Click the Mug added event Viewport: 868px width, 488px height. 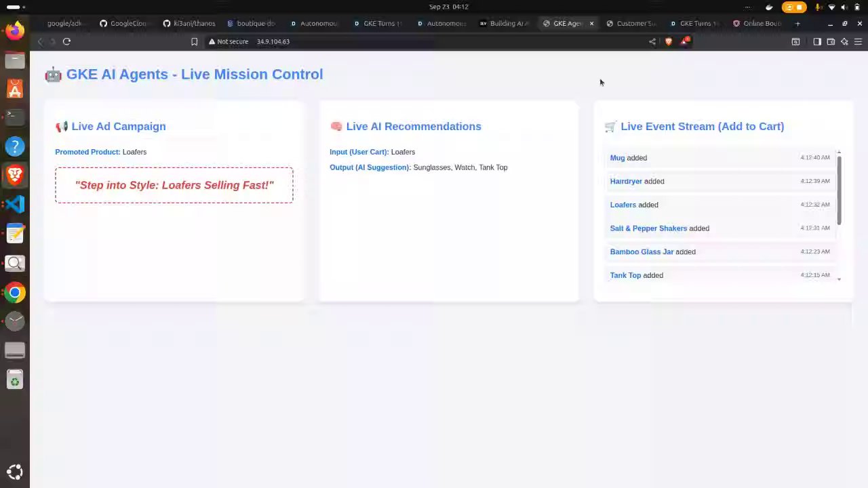tap(719, 158)
